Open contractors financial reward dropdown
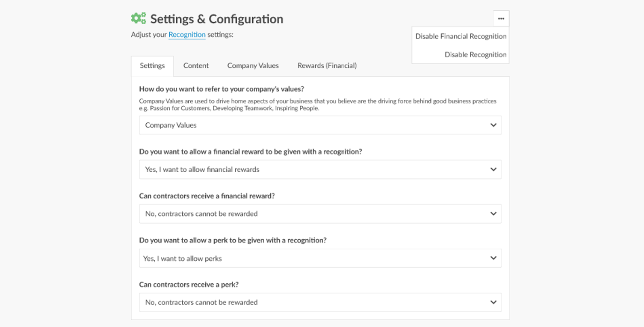This screenshot has width=644, height=327. 320,214
